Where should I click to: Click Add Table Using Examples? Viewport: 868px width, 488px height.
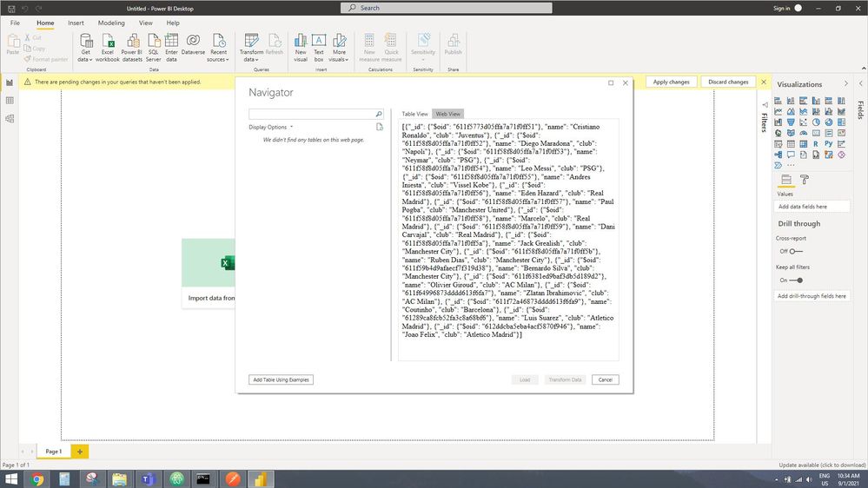[282, 379]
